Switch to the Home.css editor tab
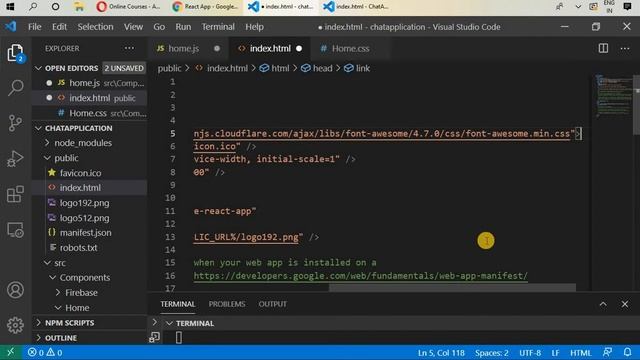 pyautogui.click(x=350, y=48)
